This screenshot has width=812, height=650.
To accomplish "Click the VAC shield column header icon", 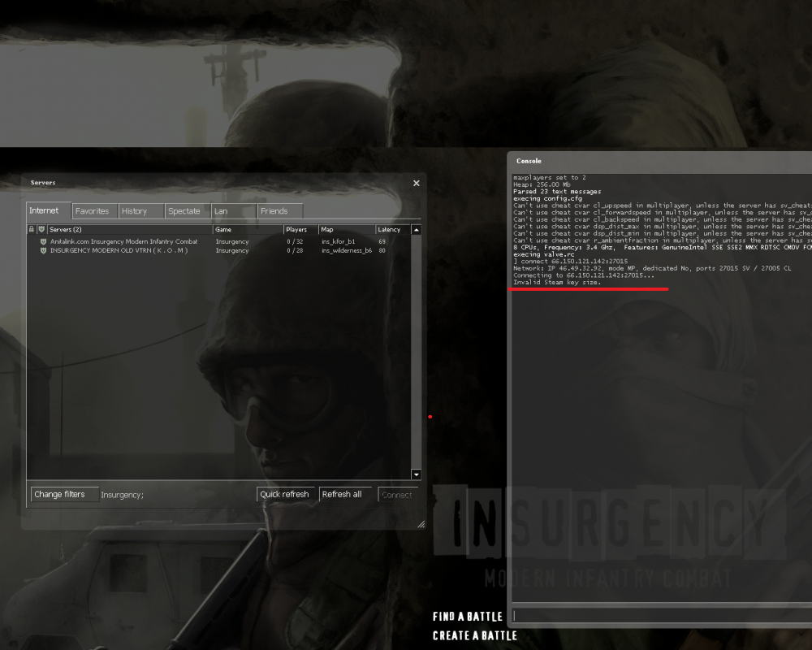I will tap(42, 230).
